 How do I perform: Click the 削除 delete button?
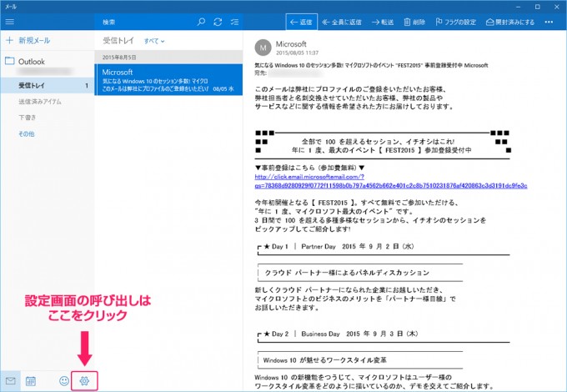coord(414,22)
